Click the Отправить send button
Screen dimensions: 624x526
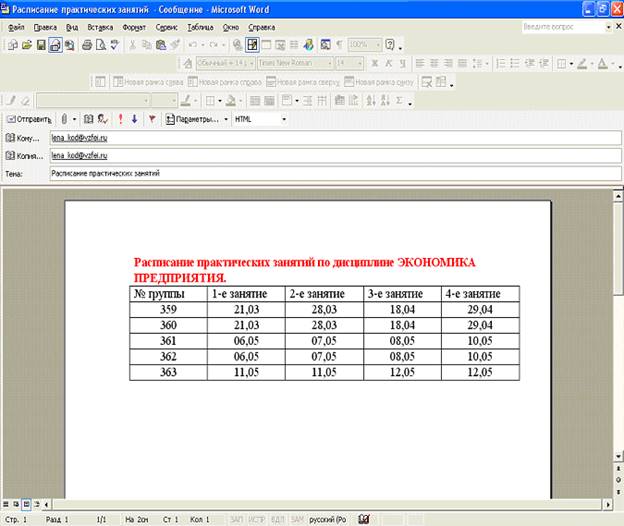[x=28, y=118]
